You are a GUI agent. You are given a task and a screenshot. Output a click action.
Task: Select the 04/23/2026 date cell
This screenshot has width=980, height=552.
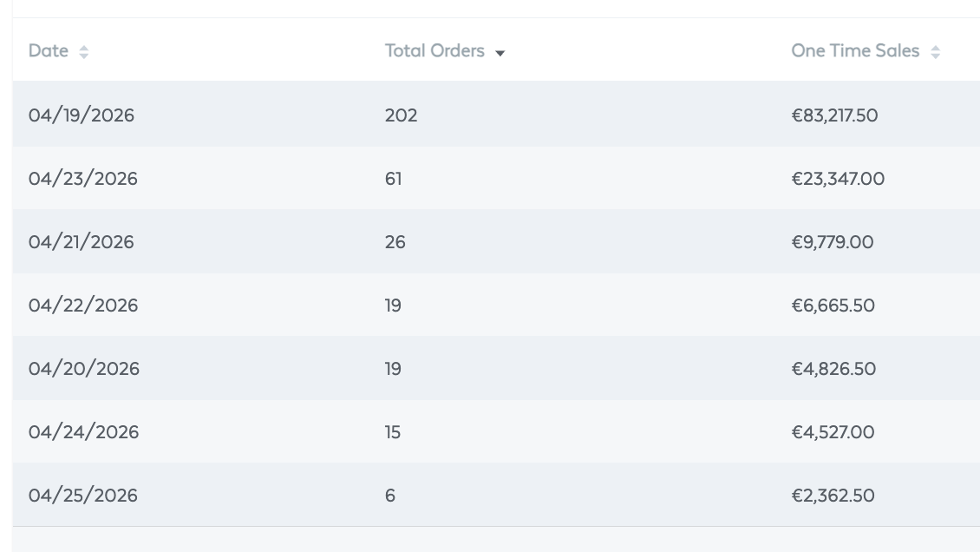82,179
